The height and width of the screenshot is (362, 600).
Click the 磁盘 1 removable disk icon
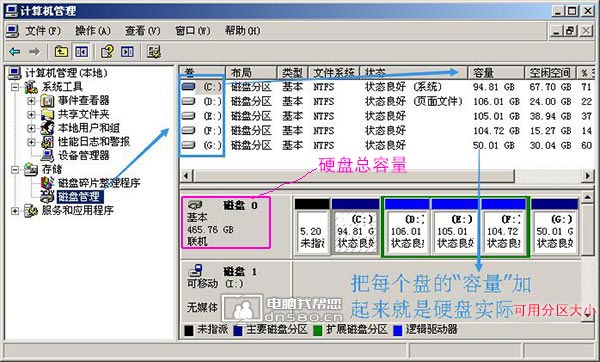point(196,271)
